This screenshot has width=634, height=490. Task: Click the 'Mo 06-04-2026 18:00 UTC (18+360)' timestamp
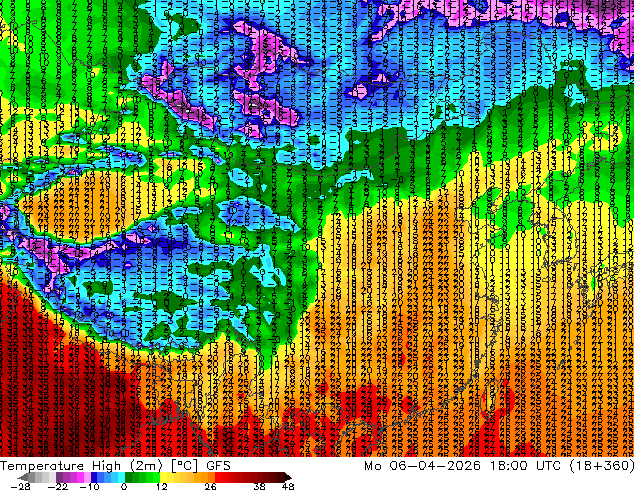click(x=499, y=466)
